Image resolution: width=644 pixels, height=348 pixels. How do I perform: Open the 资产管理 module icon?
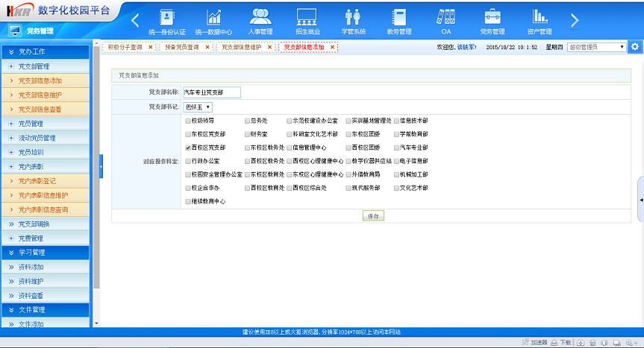tap(539, 17)
